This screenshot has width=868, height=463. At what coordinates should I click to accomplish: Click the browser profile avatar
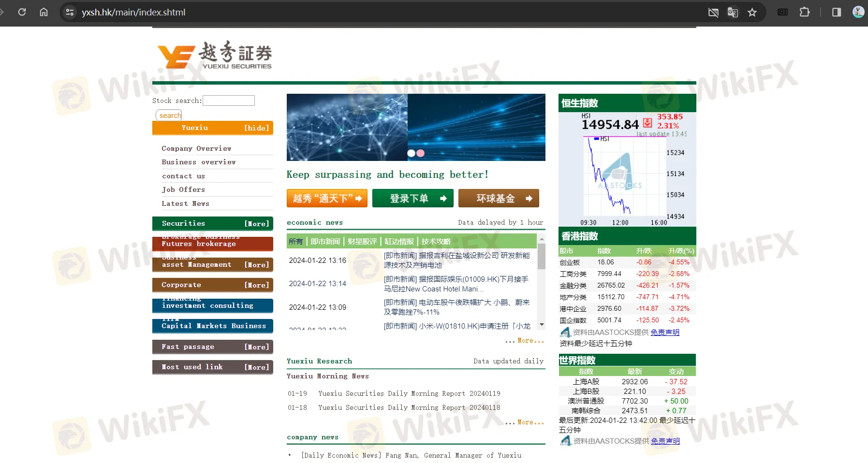858,12
